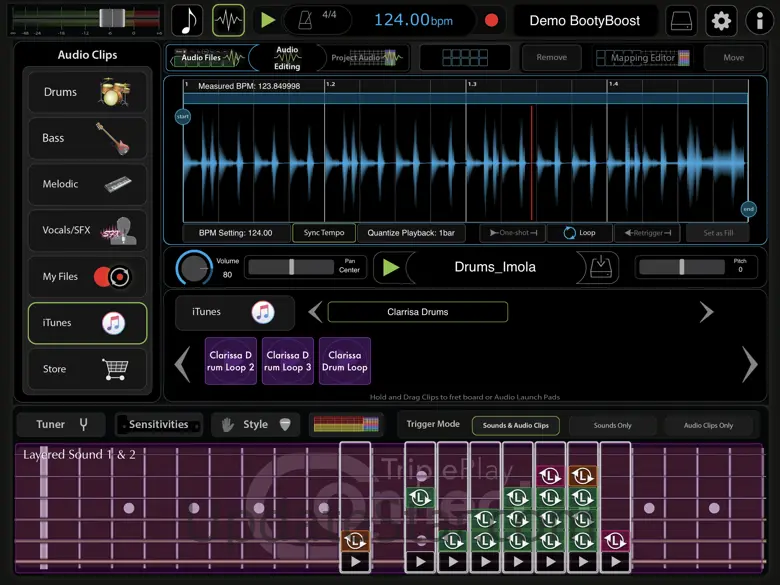This screenshot has width=780, height=585.
Task: Select Clarissa Drum Loop 3 clip
Action: (288, 361)
